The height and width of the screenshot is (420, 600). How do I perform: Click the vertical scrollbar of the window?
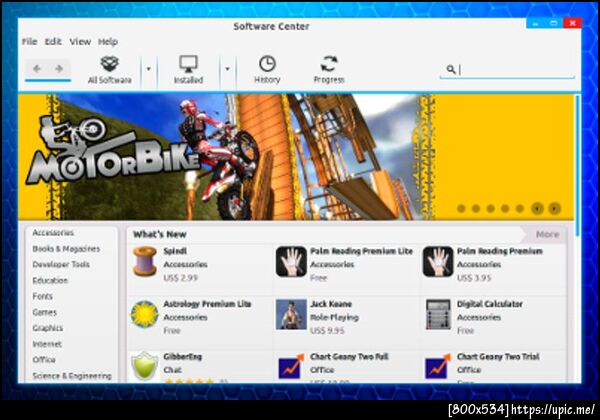click(577, 165)
